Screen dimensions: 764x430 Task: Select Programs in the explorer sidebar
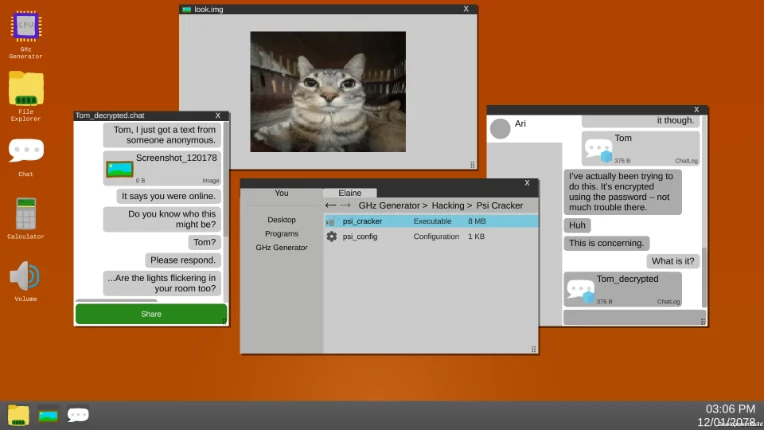[281, 233]
